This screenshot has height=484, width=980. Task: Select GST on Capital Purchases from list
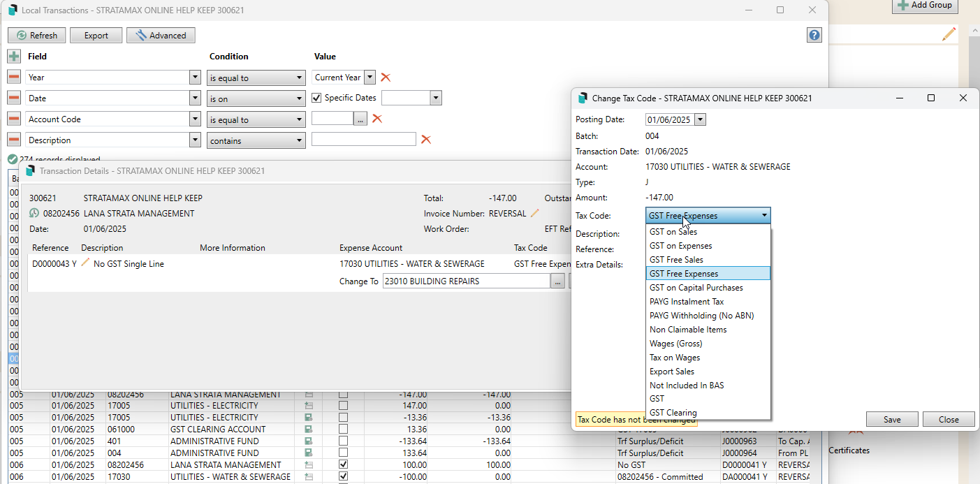(x=696, y=288)
